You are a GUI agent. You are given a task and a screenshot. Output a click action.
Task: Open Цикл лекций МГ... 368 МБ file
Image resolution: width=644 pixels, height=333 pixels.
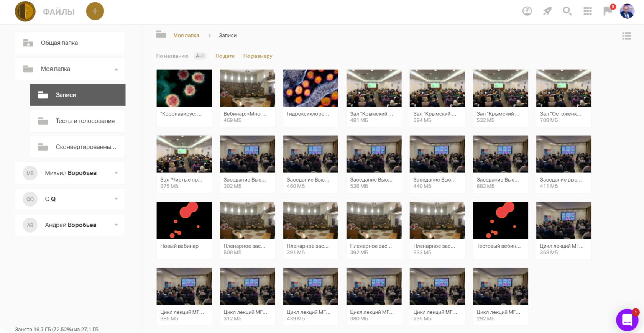point(563,230)
